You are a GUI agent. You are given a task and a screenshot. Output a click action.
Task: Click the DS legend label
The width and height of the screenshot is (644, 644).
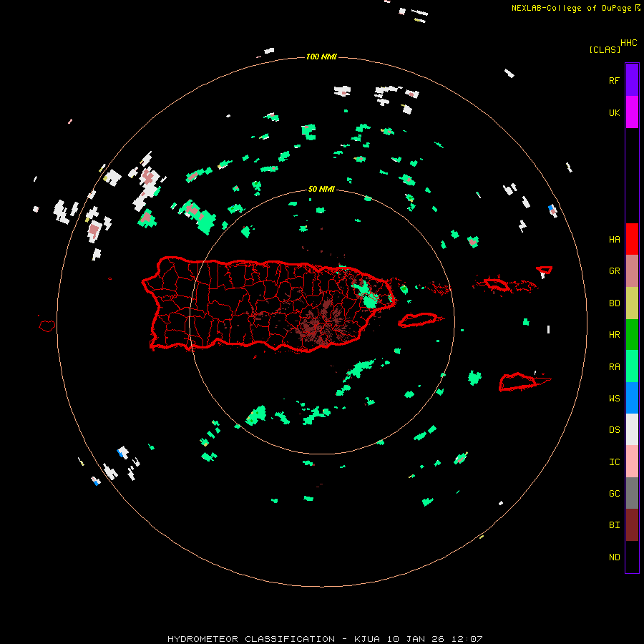614,430
